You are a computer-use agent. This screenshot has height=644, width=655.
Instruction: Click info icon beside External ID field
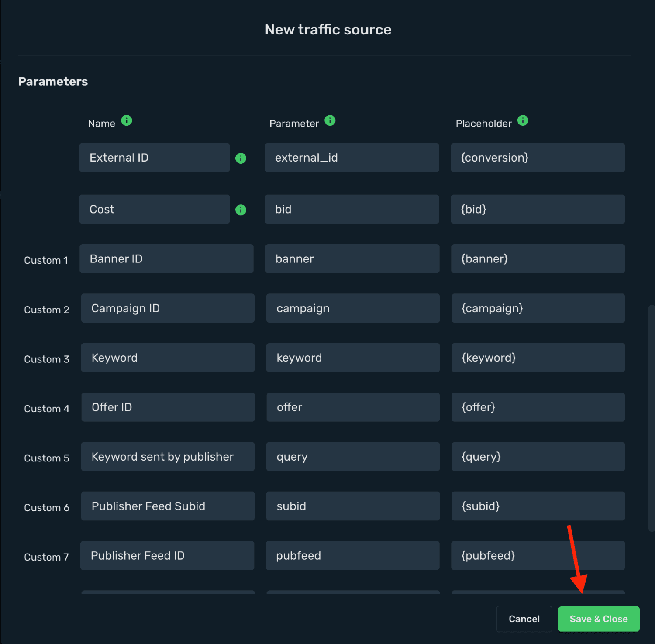pyautogui.click(x=241, y=158)
